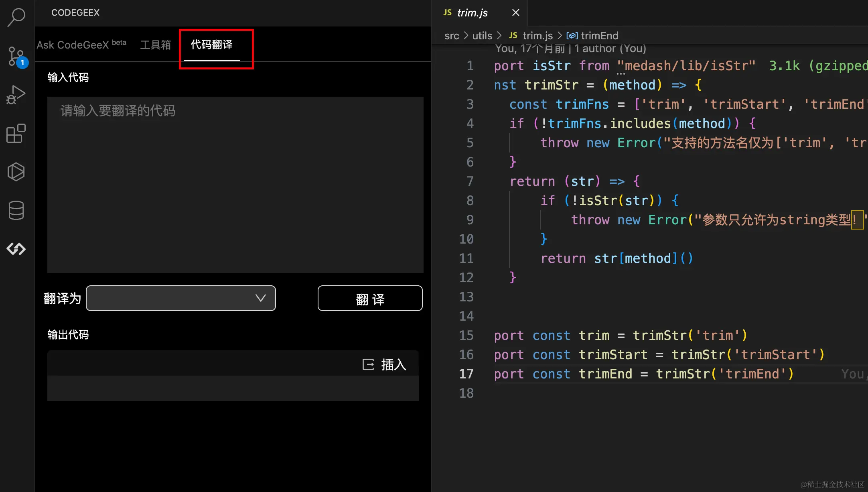Open Run and Debug view
The image size is (868, 492).
pyautogui.click(x=16, y=95)
